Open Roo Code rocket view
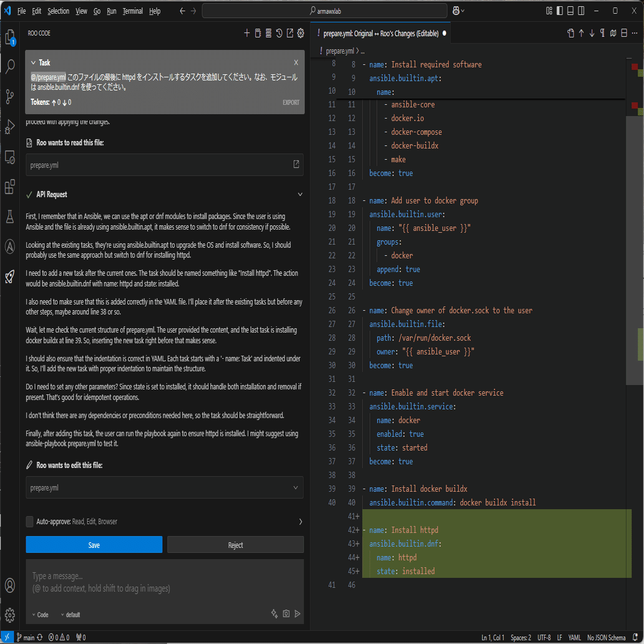Image resolution: width=644 pixels, height=644 pixels. (10, 276)
